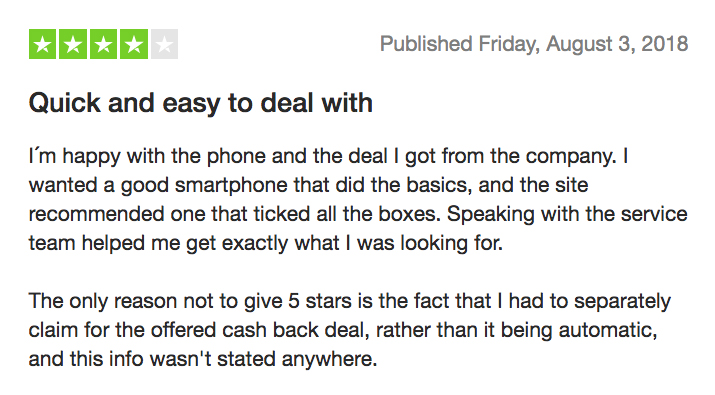Click the phrase 'ticked all the boxes'
Screen dimensions: 715x395
347,214
